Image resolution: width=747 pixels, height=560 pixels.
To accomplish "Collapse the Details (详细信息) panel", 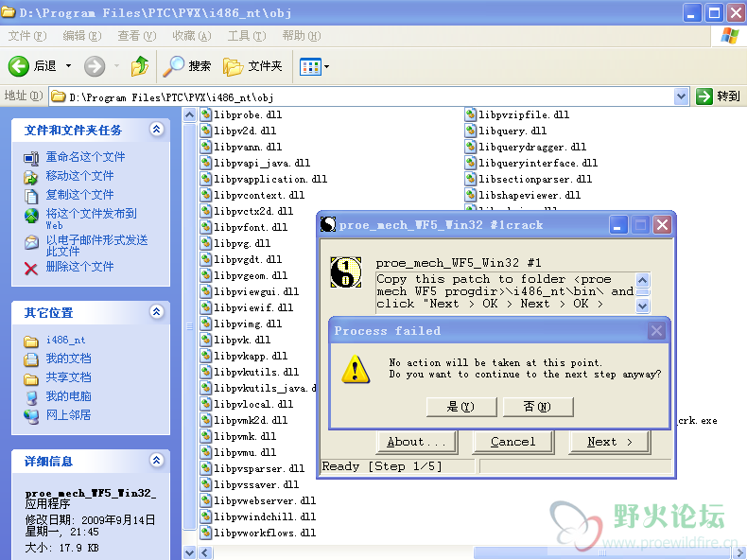I will click(157, 460).
